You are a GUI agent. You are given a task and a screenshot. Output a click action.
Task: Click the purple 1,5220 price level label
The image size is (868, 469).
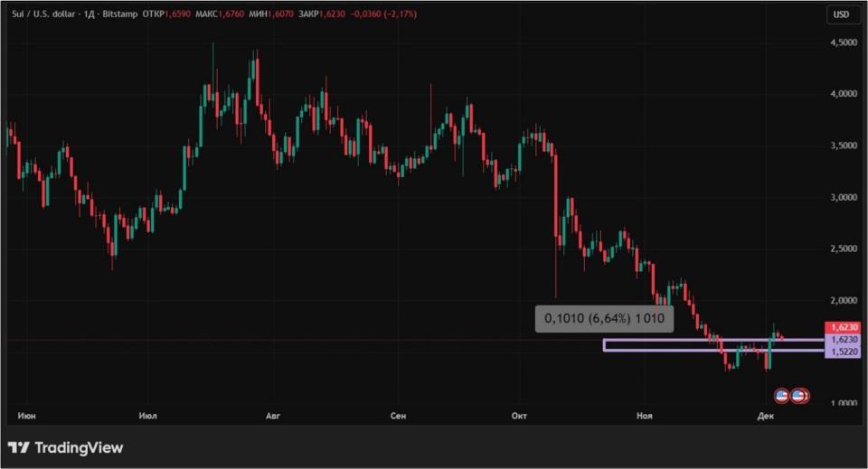(844, 351)
